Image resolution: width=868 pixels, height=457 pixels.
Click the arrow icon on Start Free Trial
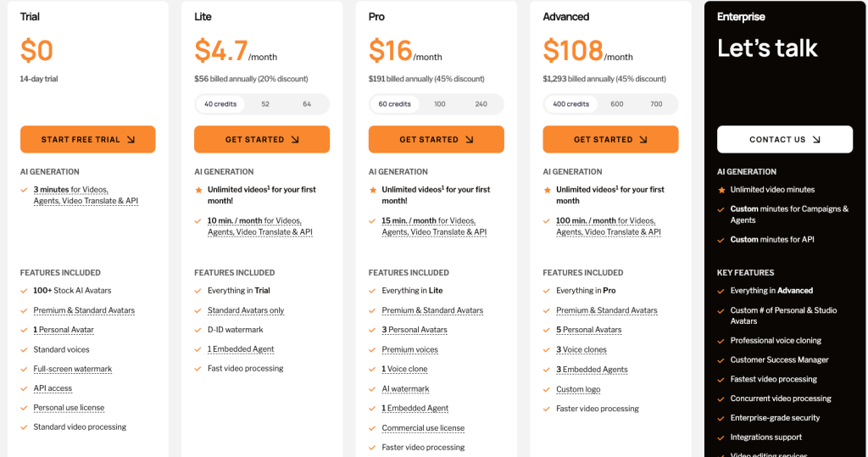pyautogui.click(x=131, y=140)
